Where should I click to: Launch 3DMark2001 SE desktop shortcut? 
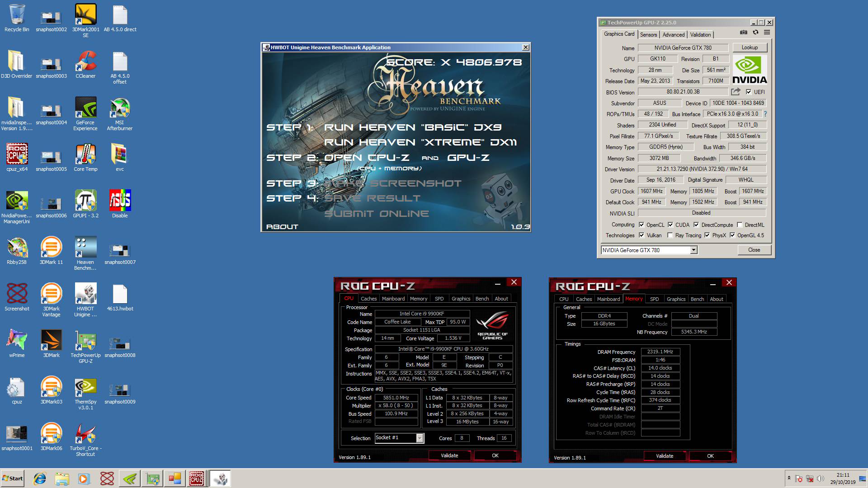(x=85, y=21)
